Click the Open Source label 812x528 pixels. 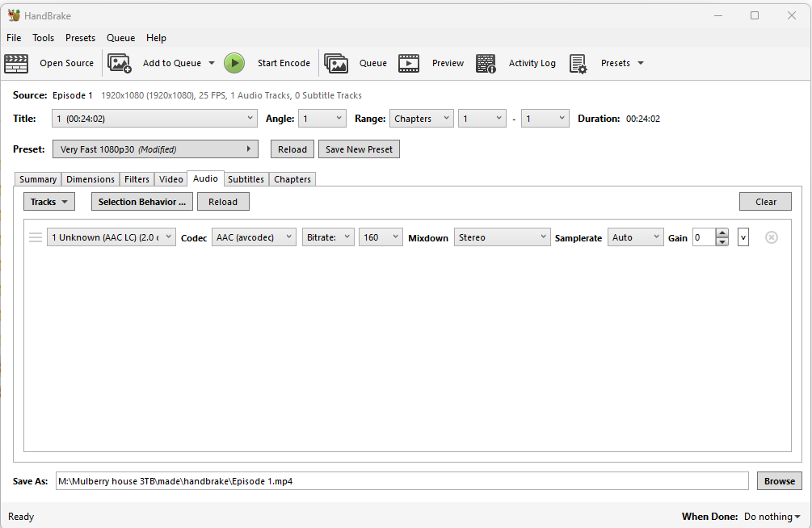pos(67,63)
